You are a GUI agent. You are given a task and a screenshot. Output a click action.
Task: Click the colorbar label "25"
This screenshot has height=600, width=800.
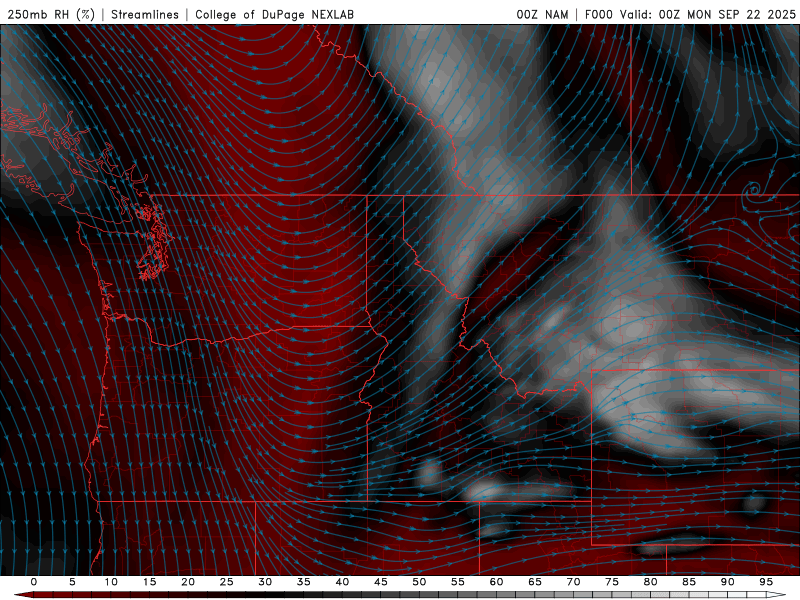[227, 582]
